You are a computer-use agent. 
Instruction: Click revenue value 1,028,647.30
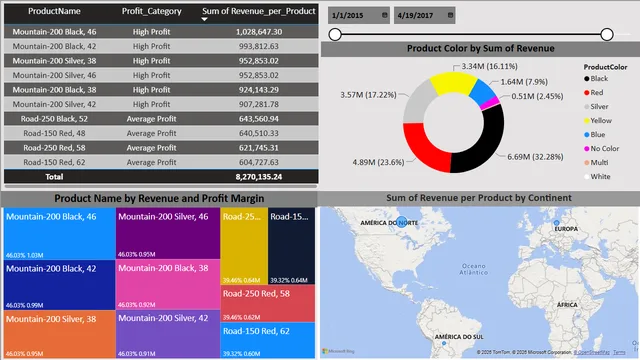tap(259, 32)
